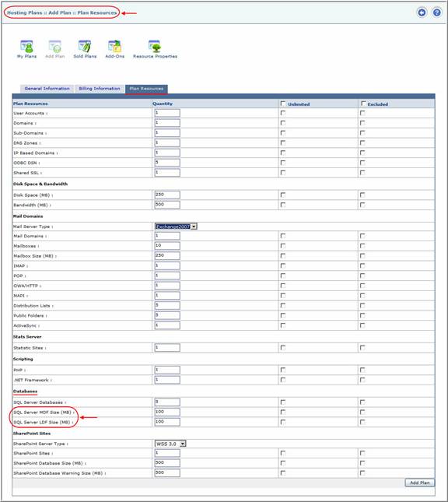The image size is (448, 502).
Task: Open the Mail Server Type dropdown
Action: (176, 226)
